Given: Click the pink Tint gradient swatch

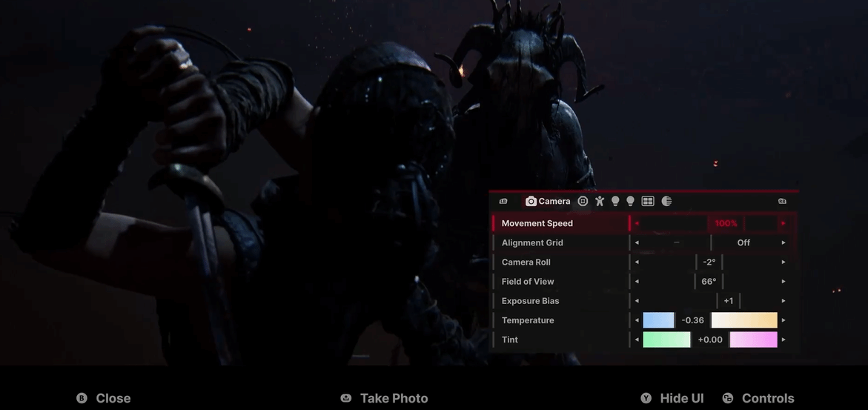Looking at the screenshot, I should [x=754, y=340].
